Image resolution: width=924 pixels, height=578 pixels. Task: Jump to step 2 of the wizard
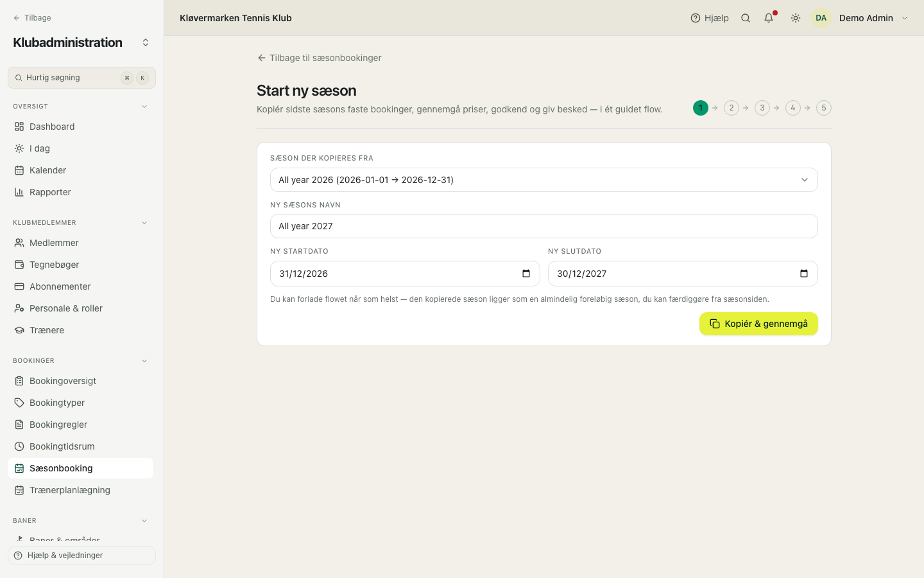(x=732, y=108)
